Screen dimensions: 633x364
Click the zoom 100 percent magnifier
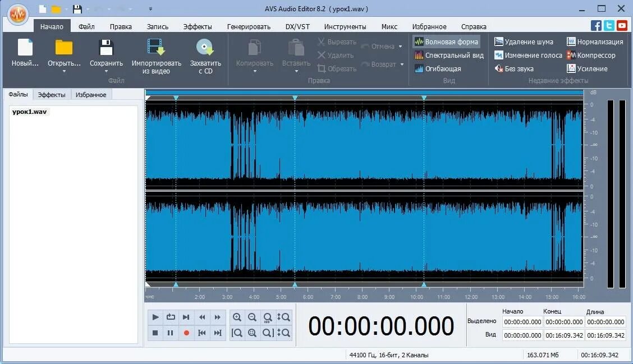coord(268,317)
